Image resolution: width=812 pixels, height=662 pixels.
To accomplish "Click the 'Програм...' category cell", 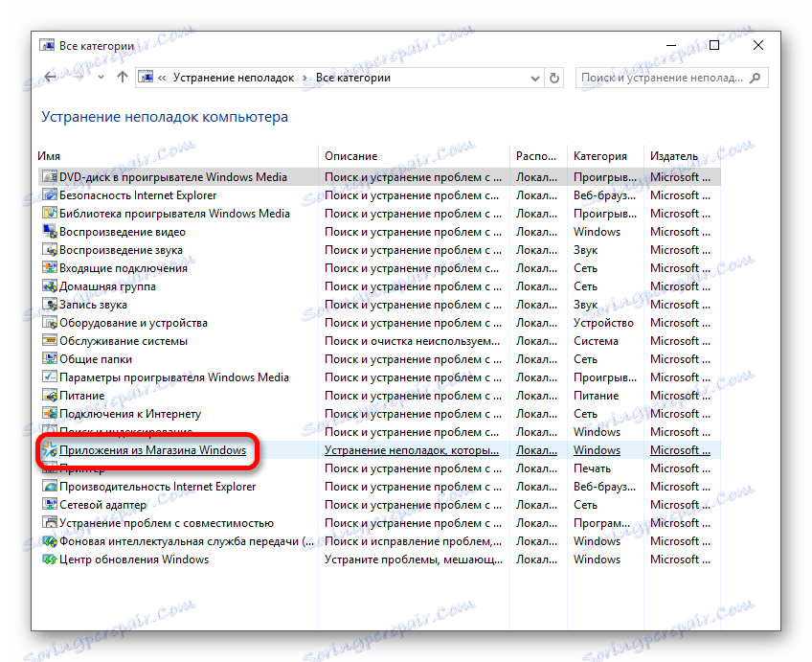I will point(601,523).
